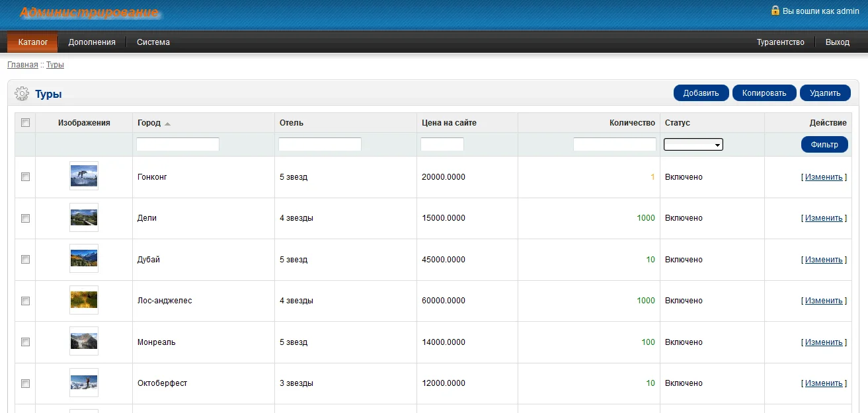
Task: Click the lock icon near admin login text
Action: [x=775, y=11]
